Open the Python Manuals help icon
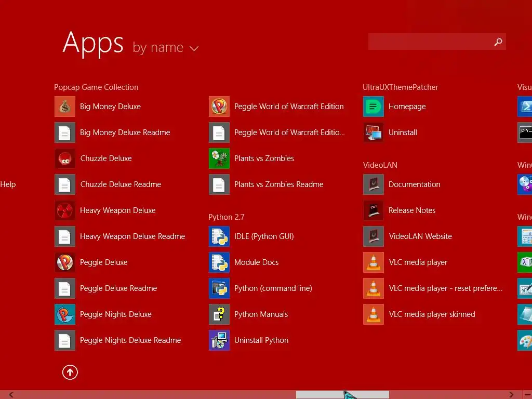This screenshot has width=532, height=399. click(219, 314)
